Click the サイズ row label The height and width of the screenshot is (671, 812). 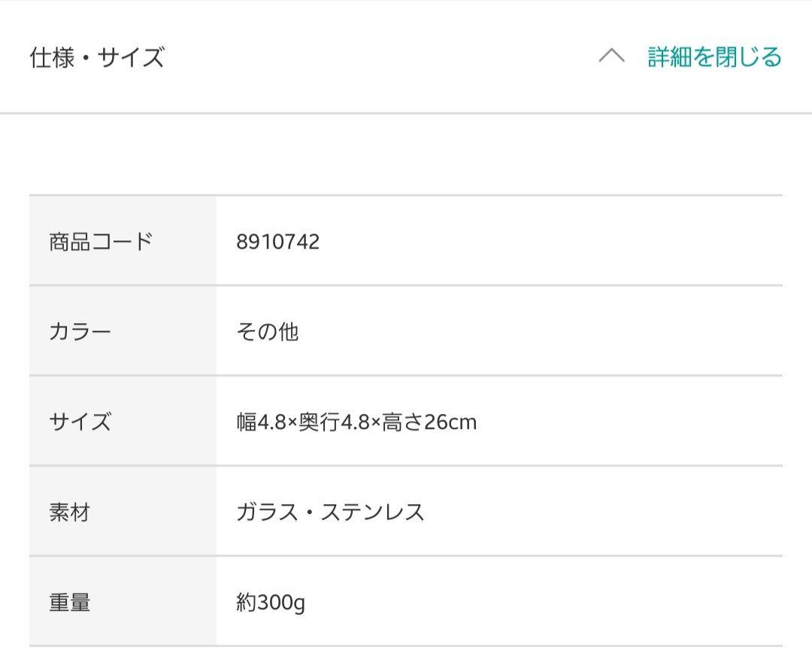point(123,421)
